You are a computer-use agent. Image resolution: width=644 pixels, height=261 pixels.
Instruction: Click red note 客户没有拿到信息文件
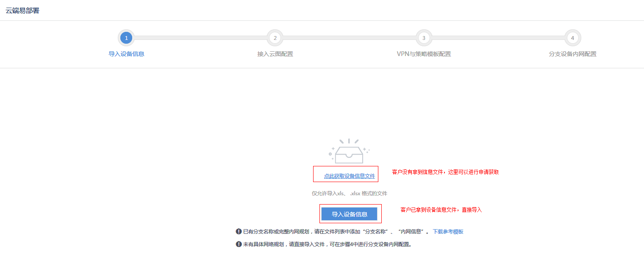(445, 172)
